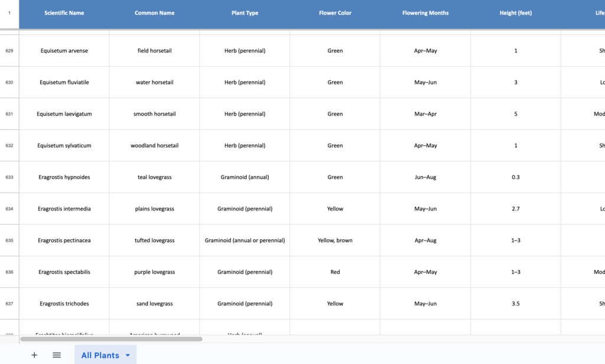
Task: Click Yellow in the plains lovegrass row
Action: tap(335, 209)
